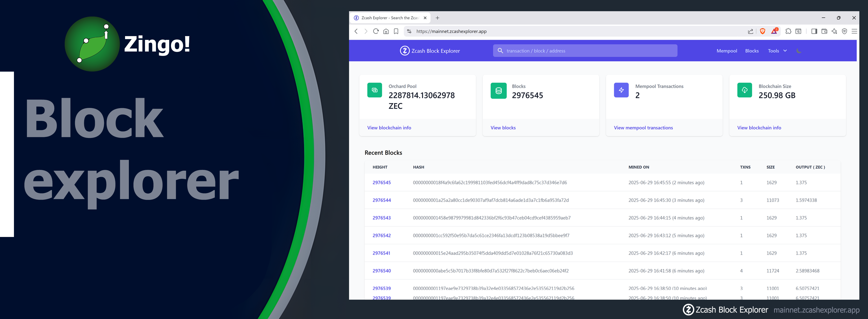Viewport: 868px width, 319px height.
Task: Click the hash starting 0000000001a25a2a80cc
Action: point(491,200)
